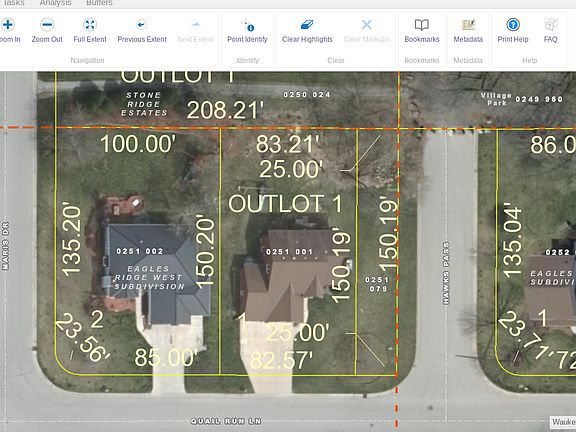Open the Metadata tool
The height and width of the screenshot is (432, 576).
[x=468, y=30]
